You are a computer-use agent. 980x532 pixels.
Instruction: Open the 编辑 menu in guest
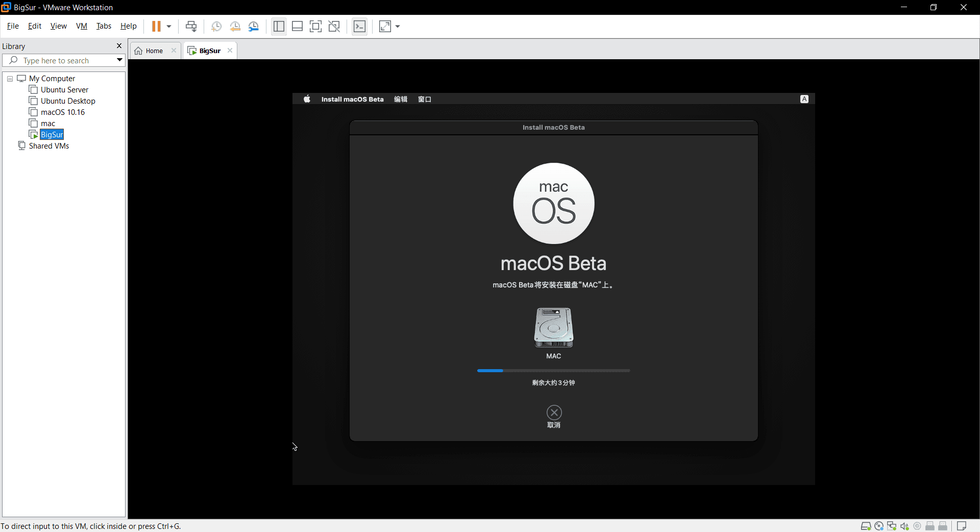(401, 99)
